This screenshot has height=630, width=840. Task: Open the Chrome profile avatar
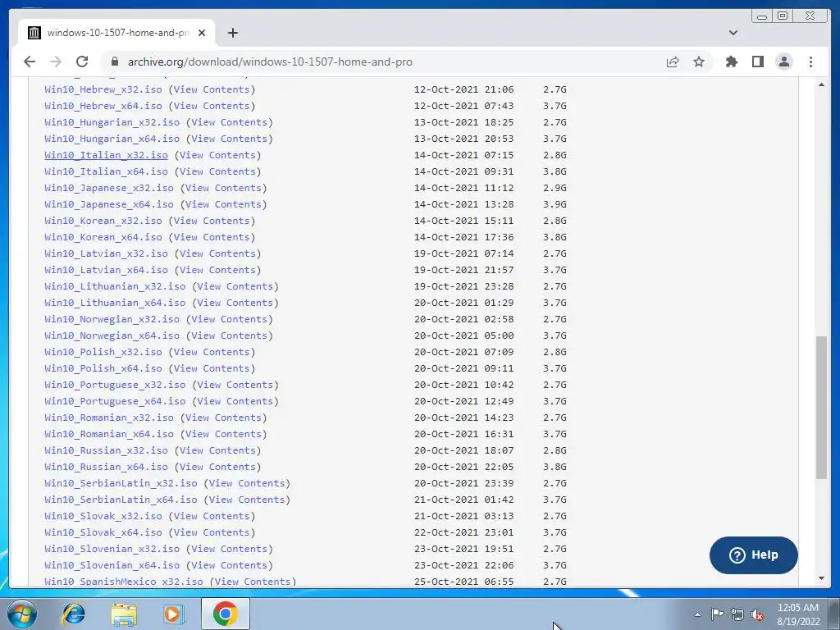[784, 62]
